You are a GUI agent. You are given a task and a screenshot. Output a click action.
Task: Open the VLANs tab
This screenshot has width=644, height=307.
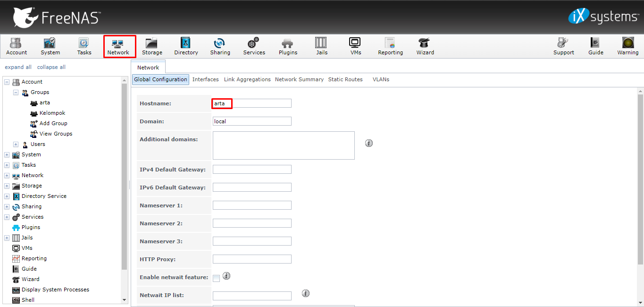coord(381,79)
